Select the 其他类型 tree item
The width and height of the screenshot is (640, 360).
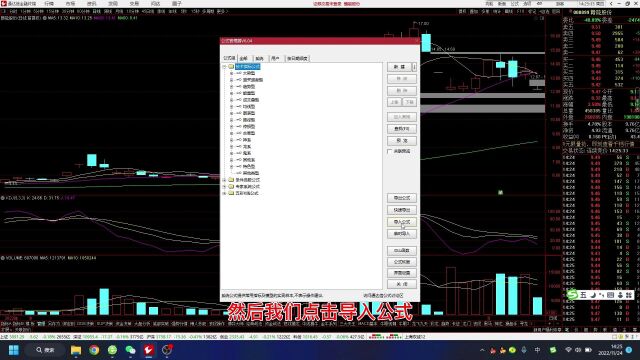251,173
